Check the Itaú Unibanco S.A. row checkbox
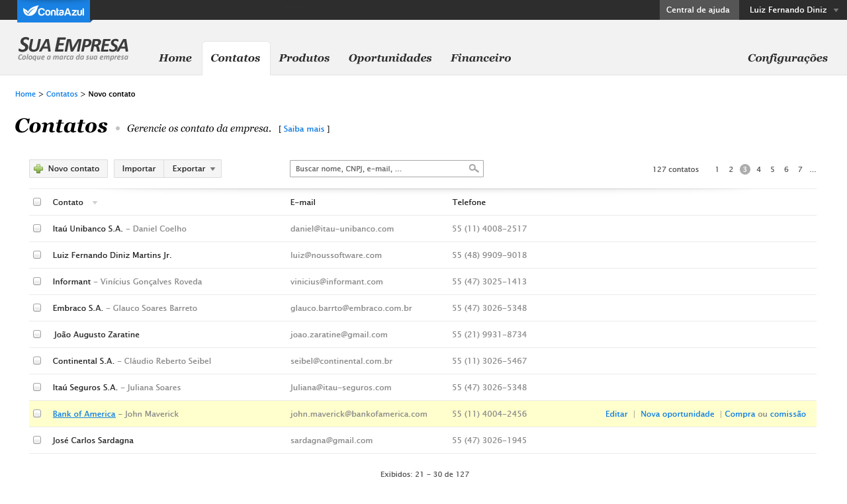Image resolution: width=847 pixels, height=504 pixels. click(x=37, y=228)
